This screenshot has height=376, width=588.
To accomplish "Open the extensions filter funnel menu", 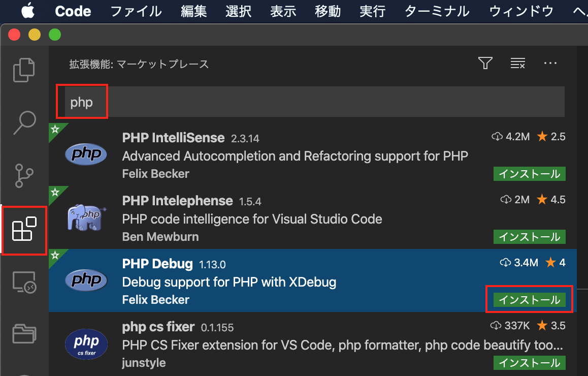I will tap(485, 63).
